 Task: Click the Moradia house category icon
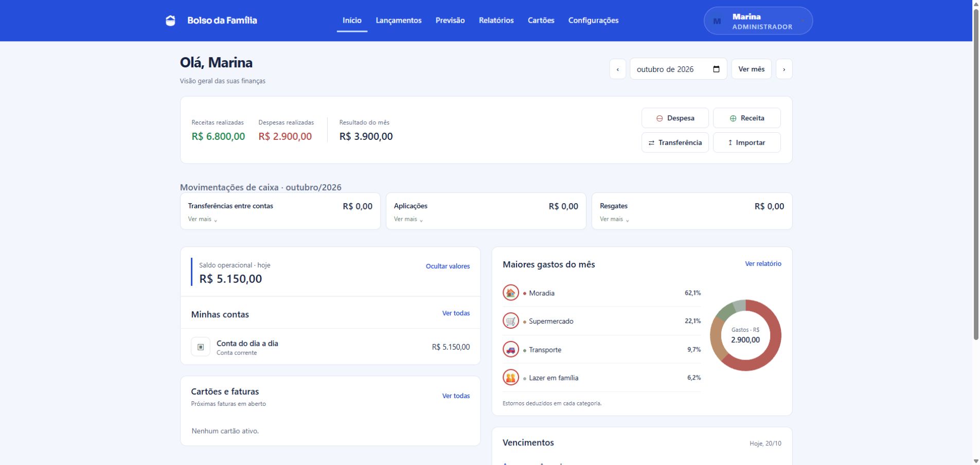[x=510, y=293]
